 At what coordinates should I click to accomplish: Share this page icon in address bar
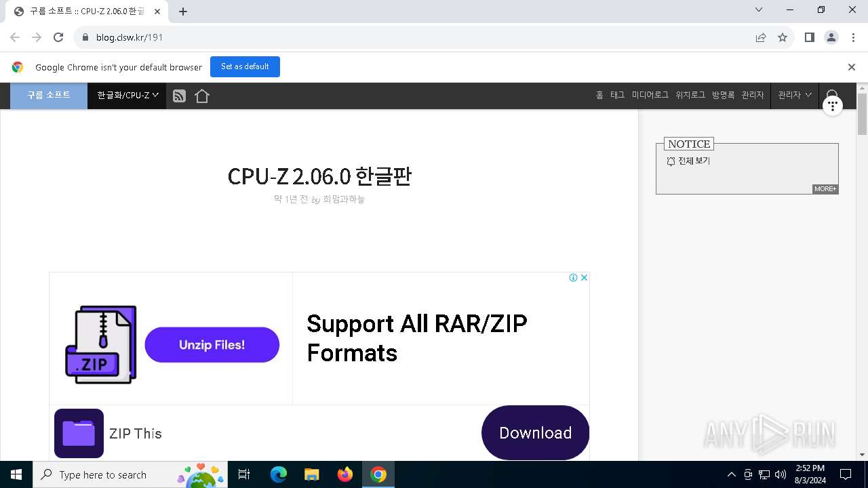pos(761,37)
